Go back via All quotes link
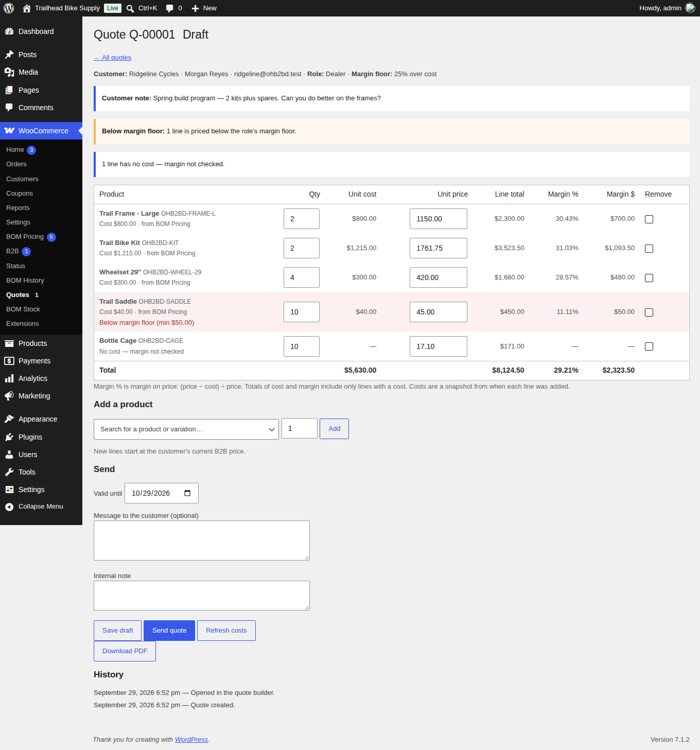Screen dimensions: 700x750 click(x=113, y=58)
